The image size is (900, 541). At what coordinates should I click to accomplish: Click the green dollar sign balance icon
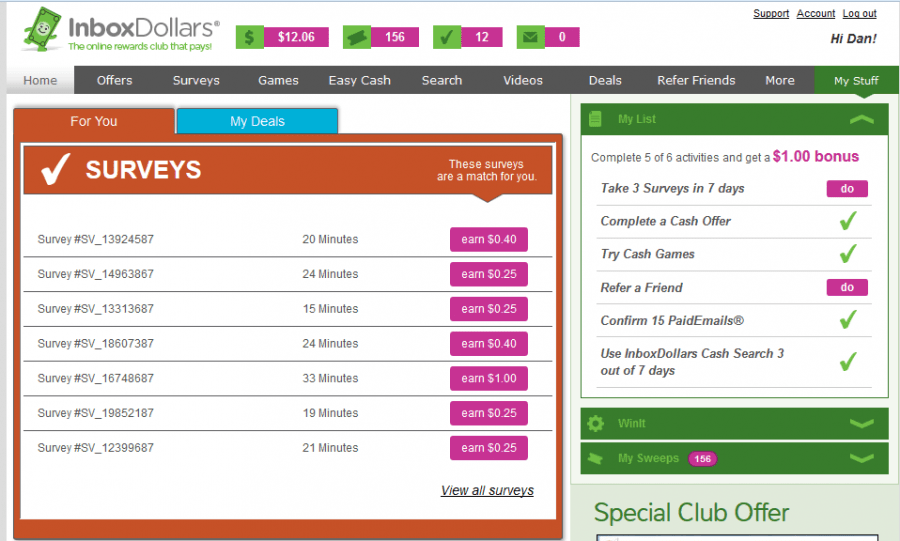point(250,37)
